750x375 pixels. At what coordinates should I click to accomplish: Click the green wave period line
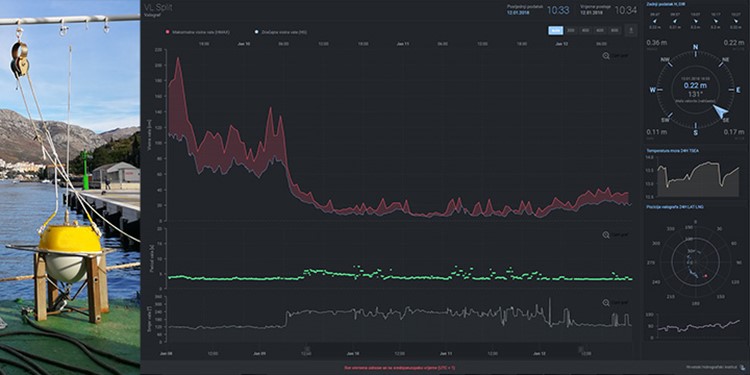click(399, 276)
